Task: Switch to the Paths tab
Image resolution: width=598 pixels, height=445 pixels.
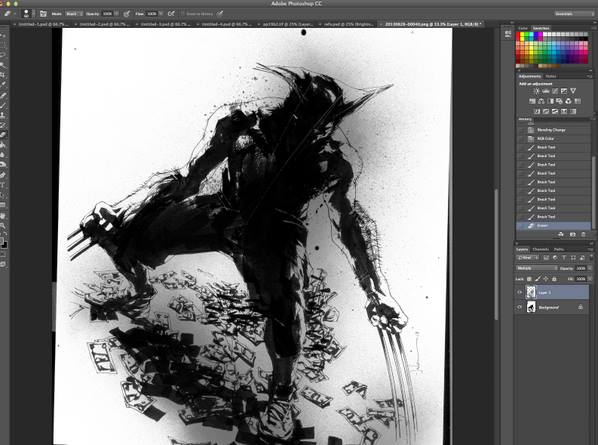Action: [559, 249]
